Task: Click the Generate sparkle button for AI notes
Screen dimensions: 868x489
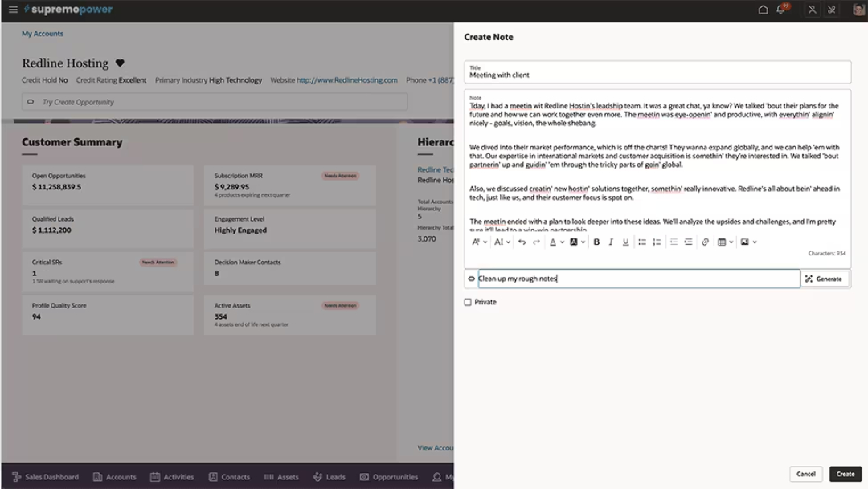Action: (x=824, y=278)
